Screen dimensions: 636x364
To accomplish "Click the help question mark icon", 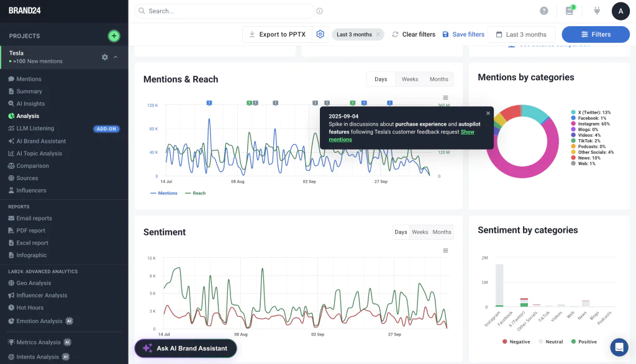I will pos(544,11).
